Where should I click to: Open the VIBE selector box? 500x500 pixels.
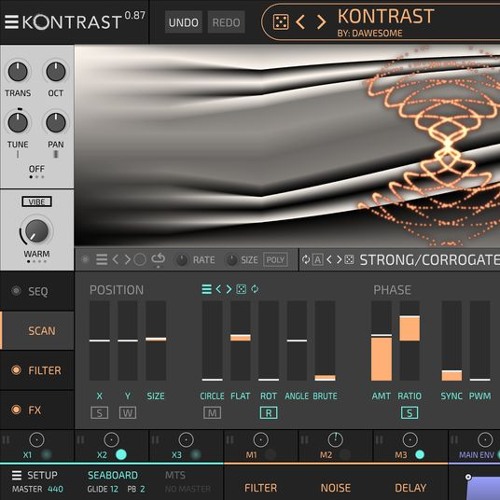[x=37, y=202]
